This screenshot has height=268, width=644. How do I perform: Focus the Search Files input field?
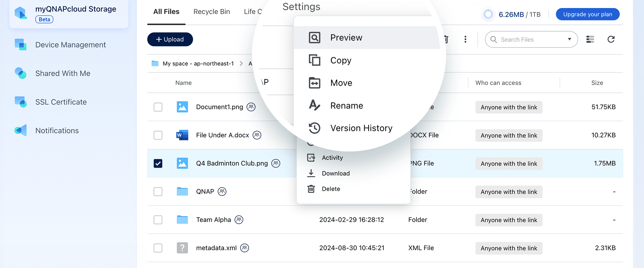pos(531,39)
